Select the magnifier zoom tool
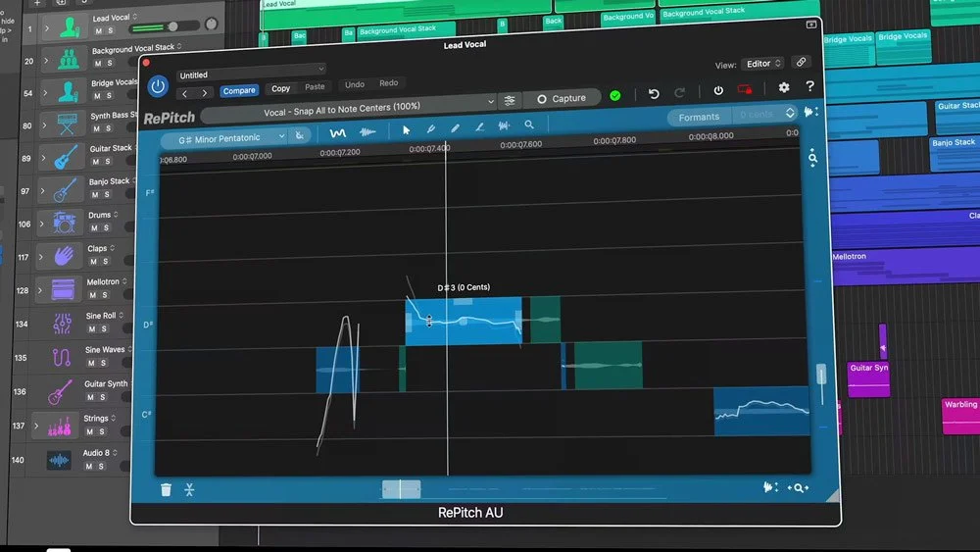980x552 pixels. tap(529, 125)
